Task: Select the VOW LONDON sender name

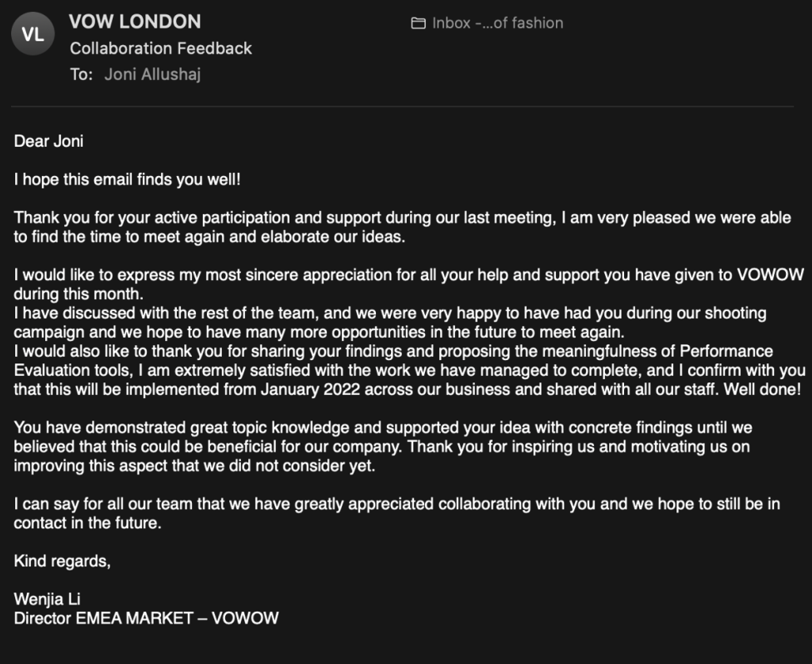Action: pos(135,21)
